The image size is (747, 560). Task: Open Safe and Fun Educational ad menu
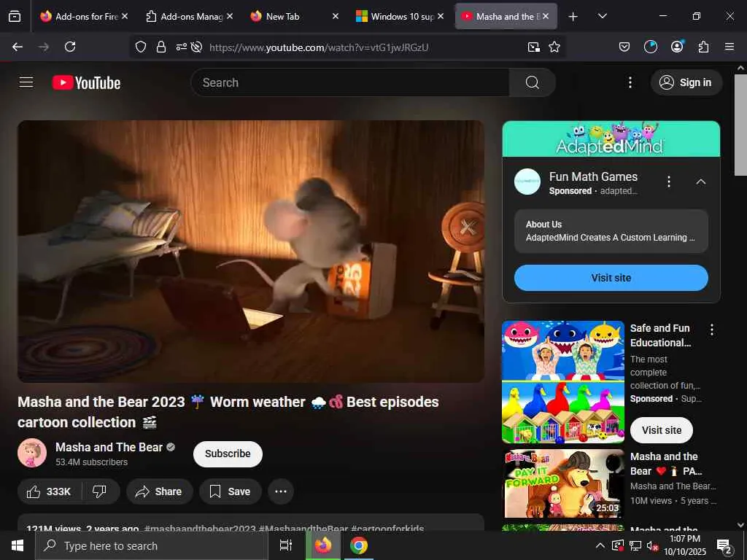click(712, 330)
